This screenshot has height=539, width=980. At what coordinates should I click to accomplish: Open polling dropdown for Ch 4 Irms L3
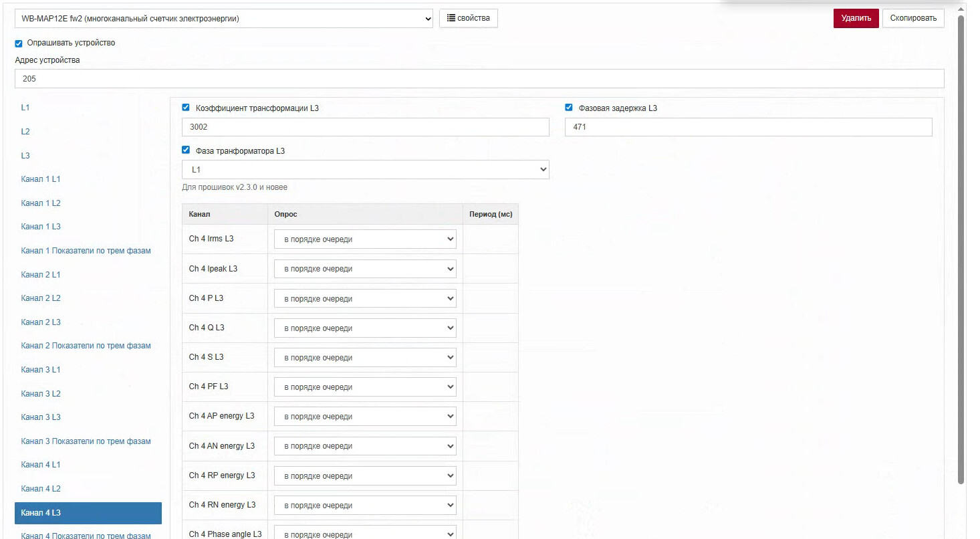pyautogui.click(x=365, y=239)
